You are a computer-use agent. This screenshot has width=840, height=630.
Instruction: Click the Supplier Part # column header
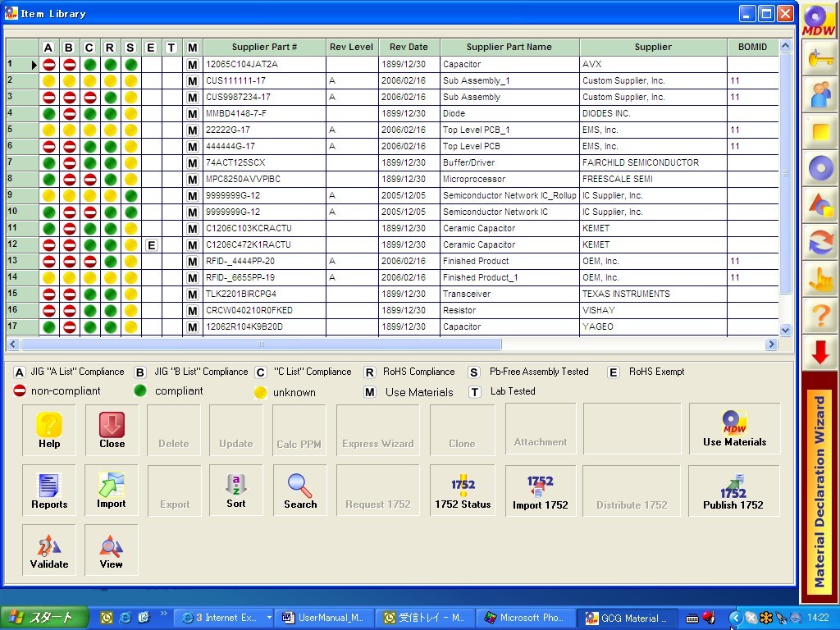click(264, 47)
